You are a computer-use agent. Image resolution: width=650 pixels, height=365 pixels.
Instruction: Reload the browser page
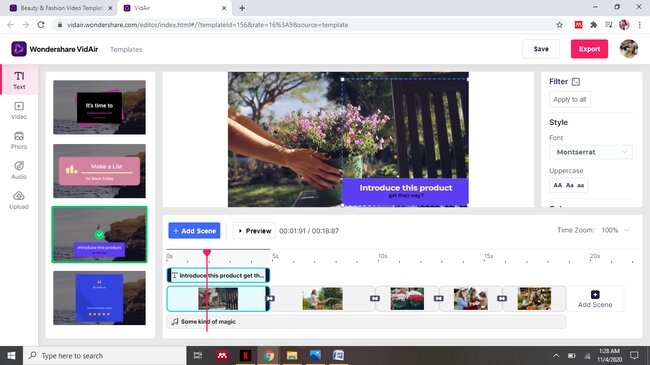41,25
